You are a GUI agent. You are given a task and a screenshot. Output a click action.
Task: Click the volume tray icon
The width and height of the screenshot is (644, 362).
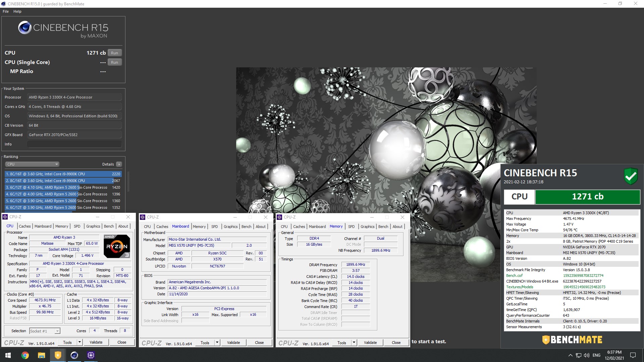click(587, 355)
